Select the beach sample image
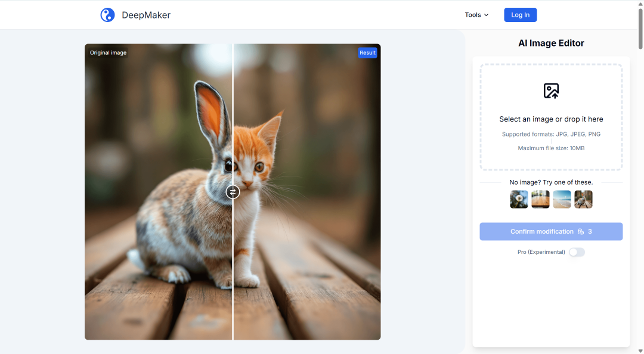Viewport: 644px width, 354px height. pos(562,199)
